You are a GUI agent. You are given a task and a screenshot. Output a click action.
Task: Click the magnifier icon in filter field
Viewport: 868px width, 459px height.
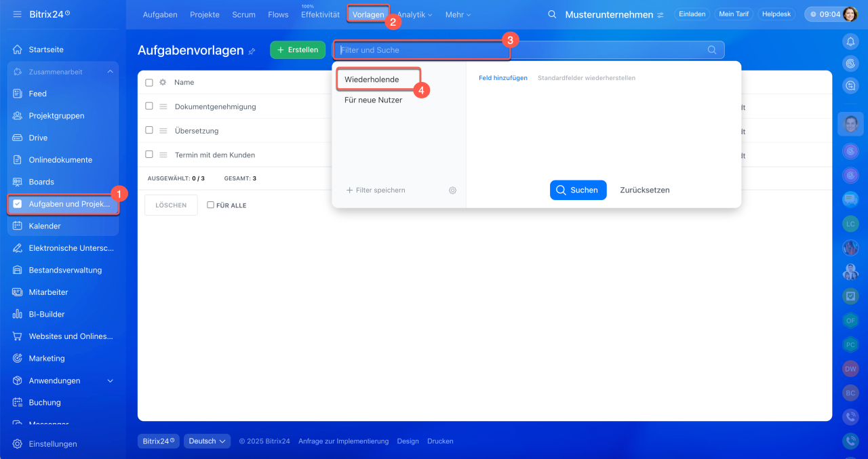click(x=712, y=49)
